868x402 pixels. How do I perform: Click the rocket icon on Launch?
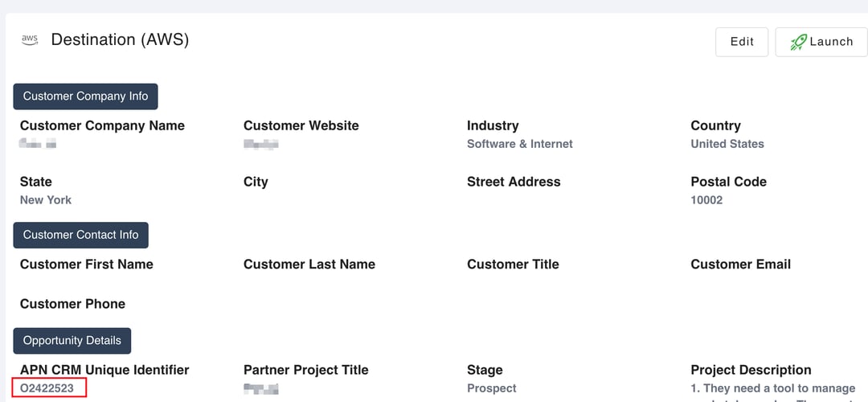click(x=798, y=42)
